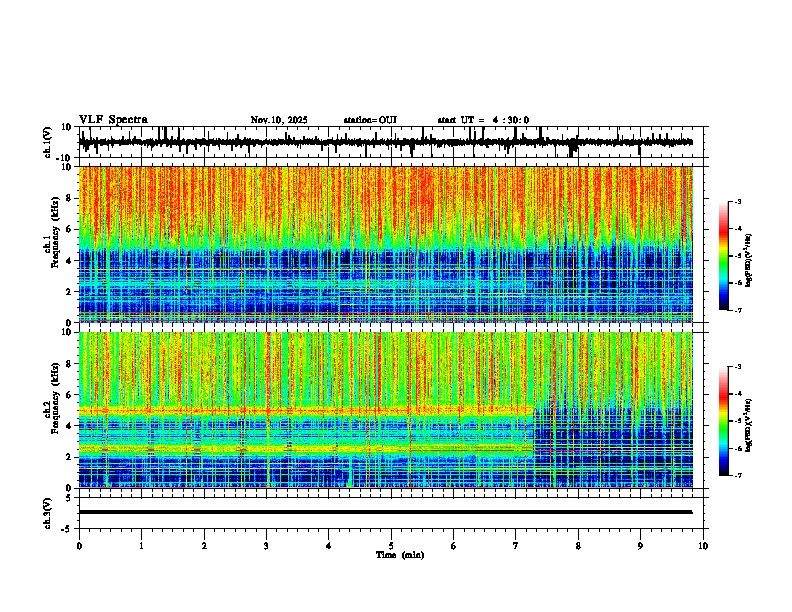Click the "VLF Spectra" plot title
Viewport: 792px width, 612px height.
[x=113, y=120]
